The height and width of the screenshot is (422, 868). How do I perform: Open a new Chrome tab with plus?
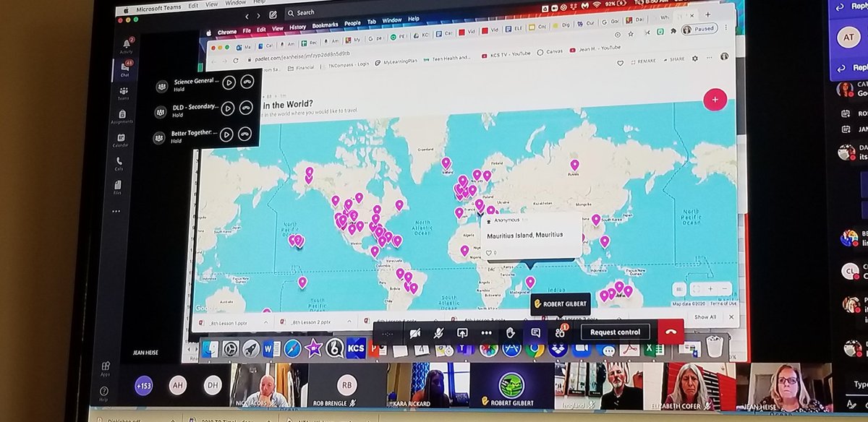[x=707, y=14]
